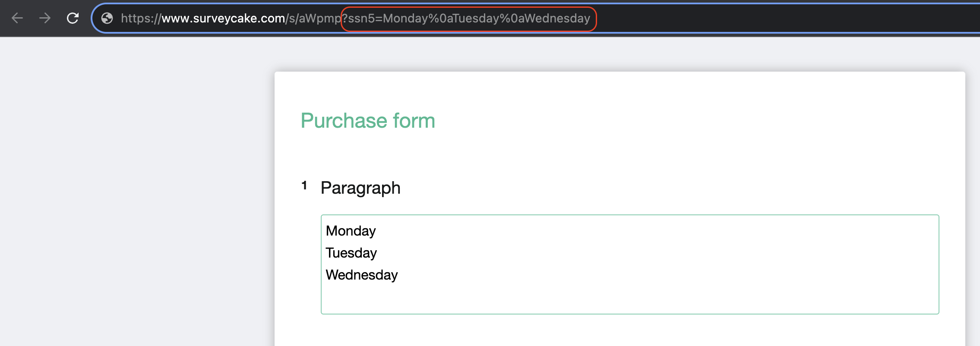
Task: Click the browser forward arrow
Action: (45, 18)
